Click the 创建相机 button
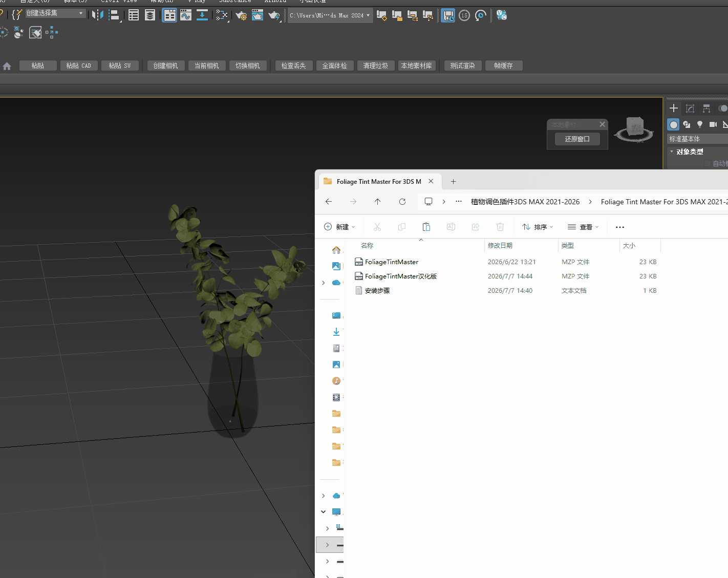This screenshot has width=728, height=578. coord(166,66)
